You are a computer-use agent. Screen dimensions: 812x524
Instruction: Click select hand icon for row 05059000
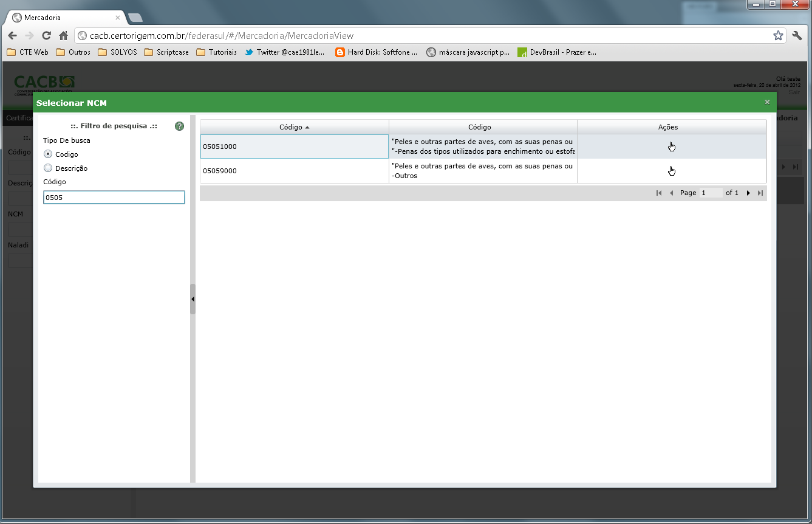[x=672, y=171]
